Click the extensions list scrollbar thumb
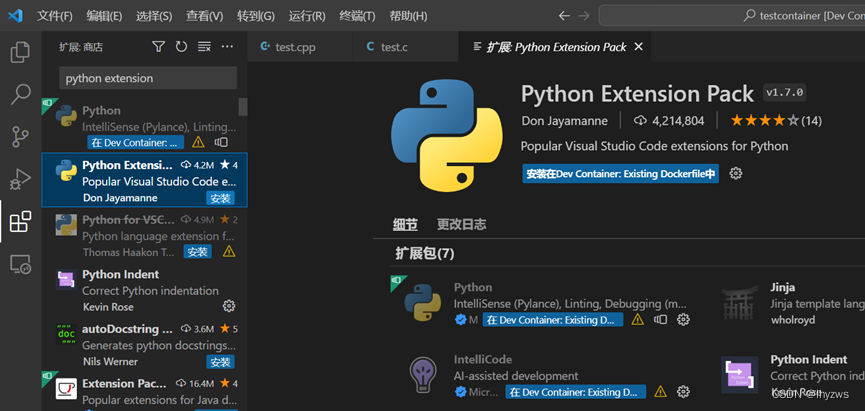This screenshot has height=411, width=865. click(243, 106)
